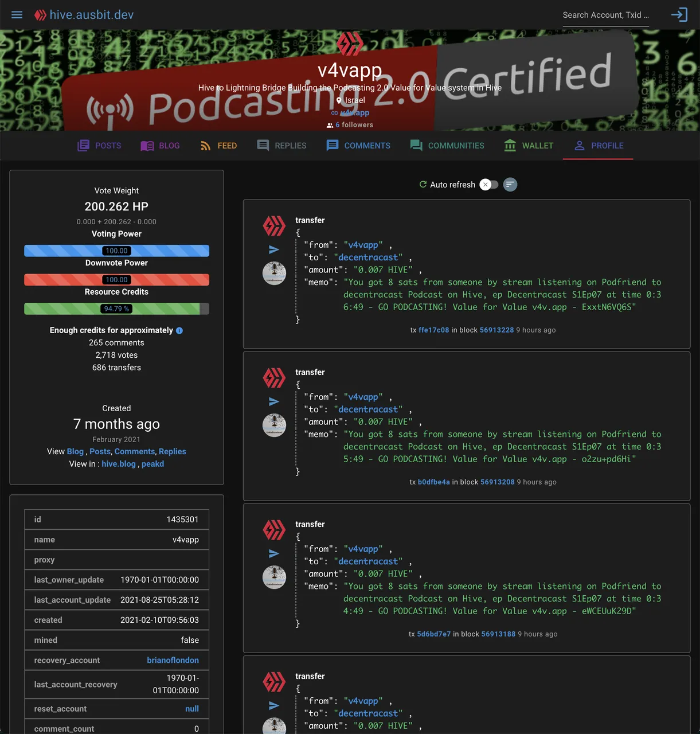The width and height of the screenshot is (700, 734).
Task: Click send arrow icon in 5d6bd7e7 transfer
Action: point(274,553)
